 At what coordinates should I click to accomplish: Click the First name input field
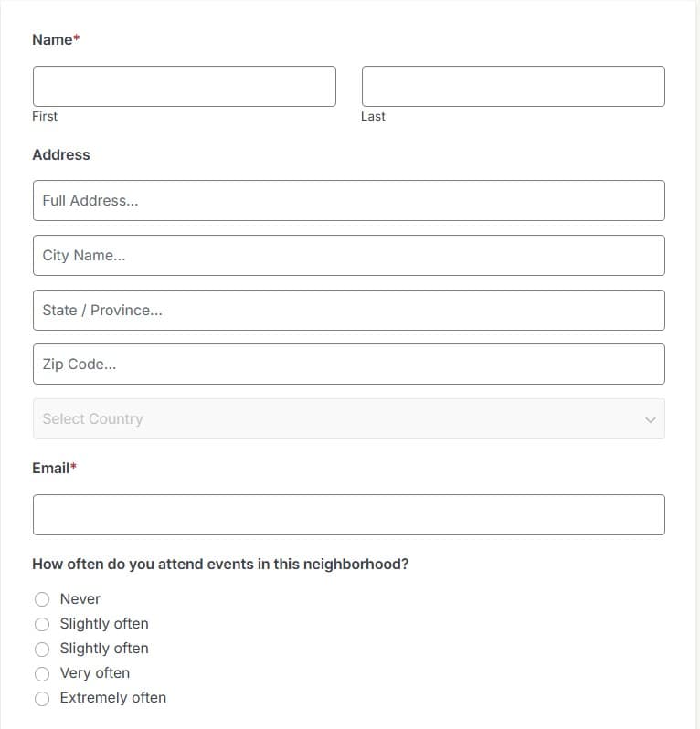(x=185, y=87)
